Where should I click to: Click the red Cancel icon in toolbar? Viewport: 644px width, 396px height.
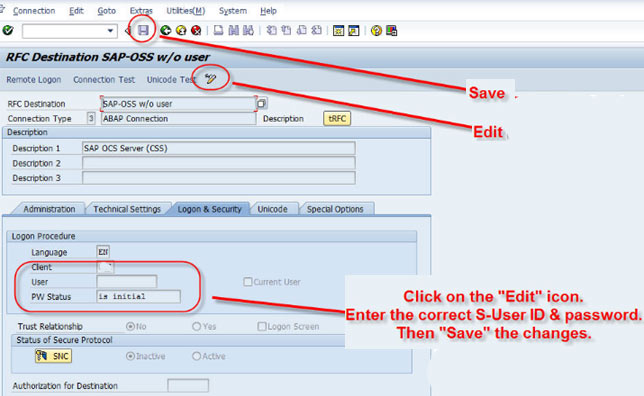pyautogui.click(x=196, y=30)
